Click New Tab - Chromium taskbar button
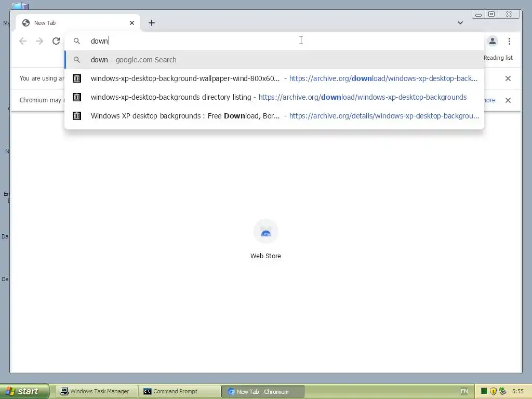Viewport: 532px width, 399px height. click(262, 392)
